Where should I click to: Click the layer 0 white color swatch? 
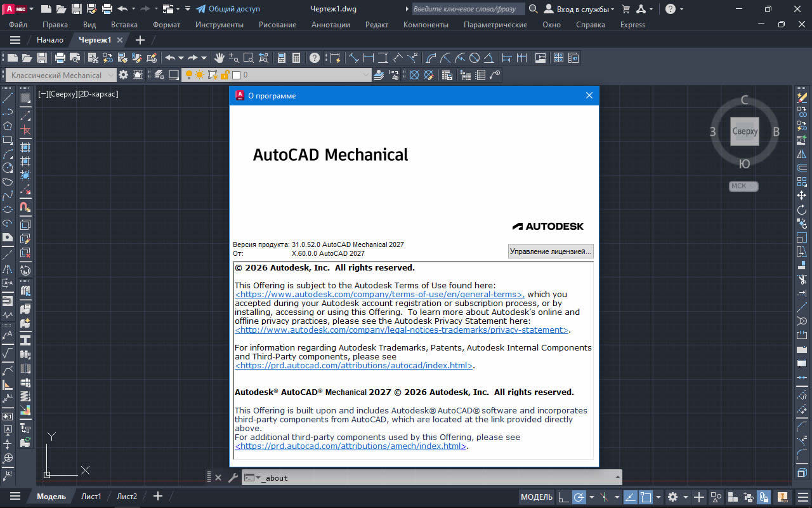(236, 75)
